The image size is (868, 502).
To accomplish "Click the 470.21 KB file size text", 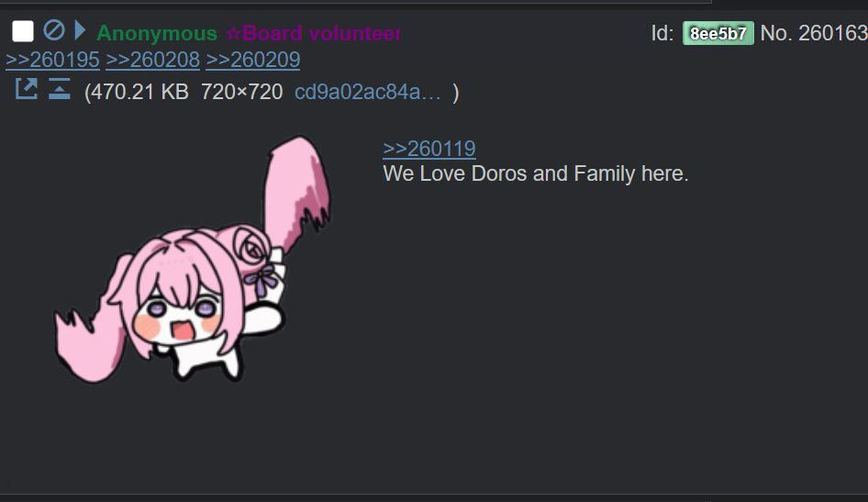I will coord(140,92).
